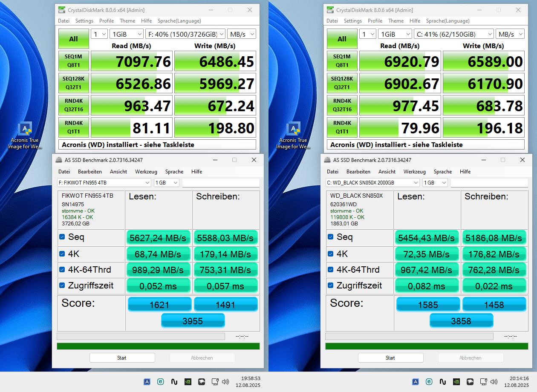Image resolution: width=537 pixels, height=392 pixels.
Task: Select Acronis True Image desktop icon beside WD_BLACK benchmark
Action: (x=294, y=135)
